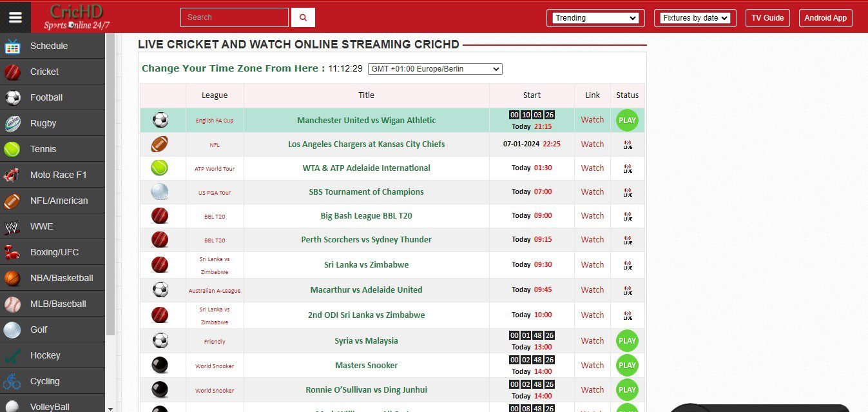The width and height of the screenshot is (868, 412).
Task: Select Moto Race F1 sidebar item
Action: click(58, 175)
